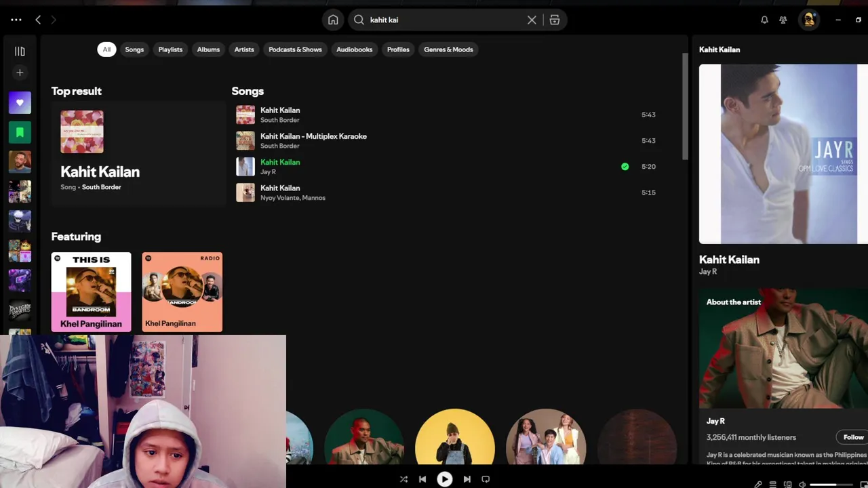Open the Home page

coord(333,20)
